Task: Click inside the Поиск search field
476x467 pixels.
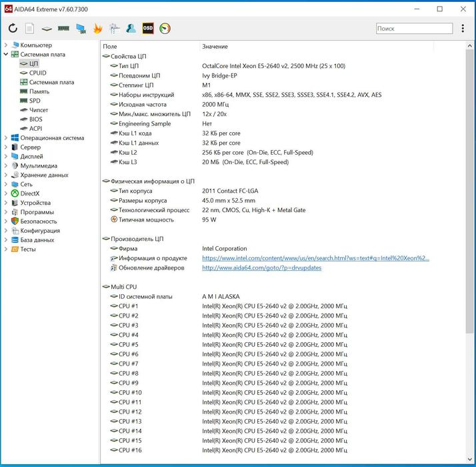Action: 414,28
